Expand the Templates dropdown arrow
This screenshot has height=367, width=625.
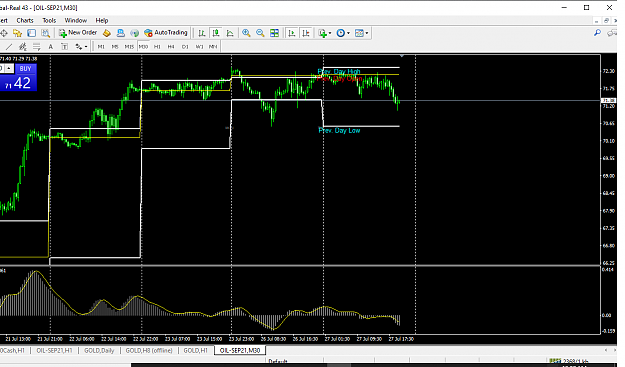pos(367,33)
